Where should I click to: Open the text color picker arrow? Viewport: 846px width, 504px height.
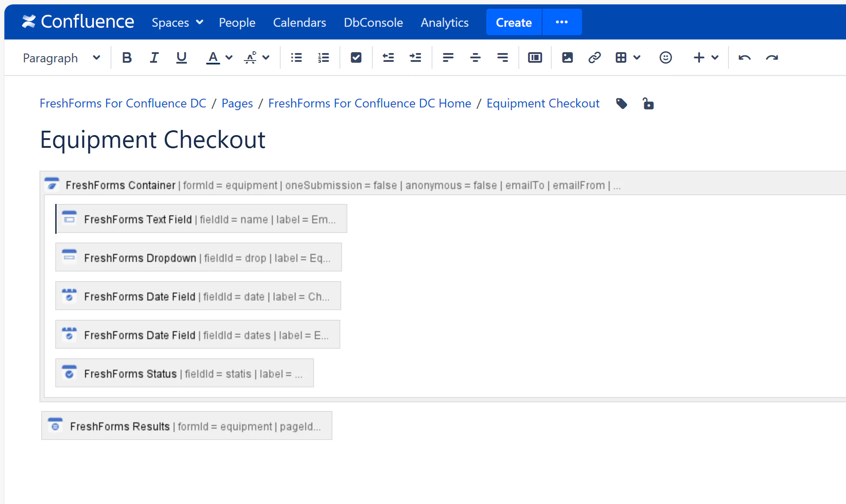(229, 57)
